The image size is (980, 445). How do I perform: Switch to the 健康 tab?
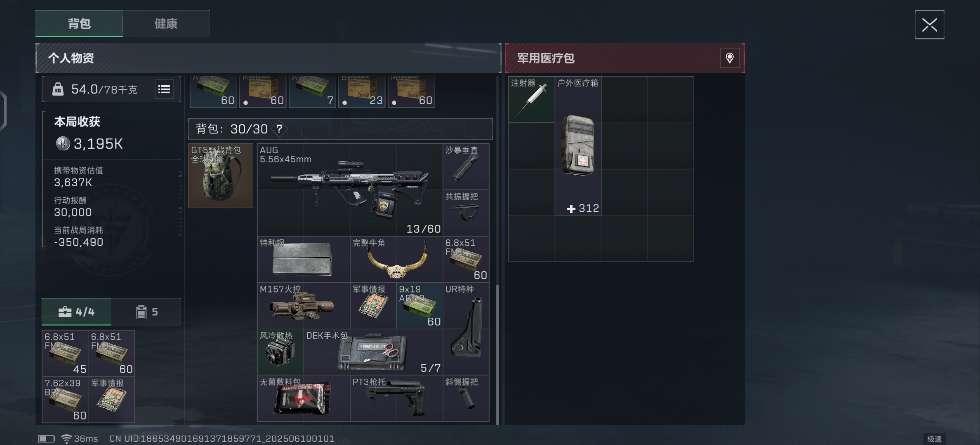166,23
